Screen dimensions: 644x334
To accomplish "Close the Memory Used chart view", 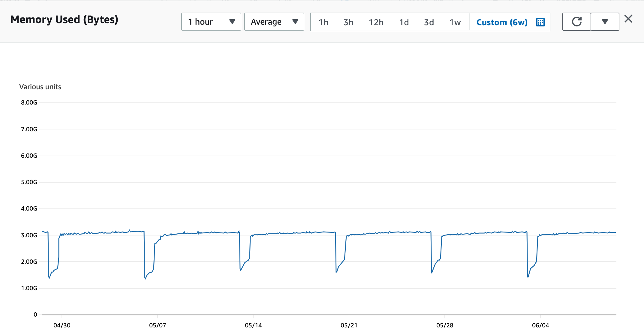I will [x=628, y=19].
